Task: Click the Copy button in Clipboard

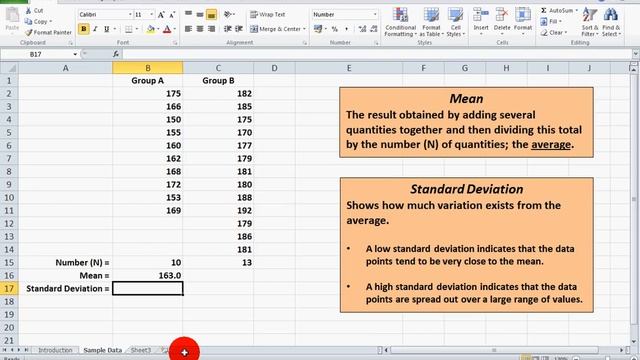Action: [38, 21]
